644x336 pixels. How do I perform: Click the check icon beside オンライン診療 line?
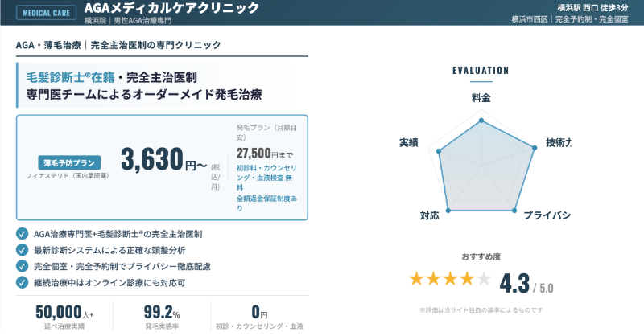(22, 282)
